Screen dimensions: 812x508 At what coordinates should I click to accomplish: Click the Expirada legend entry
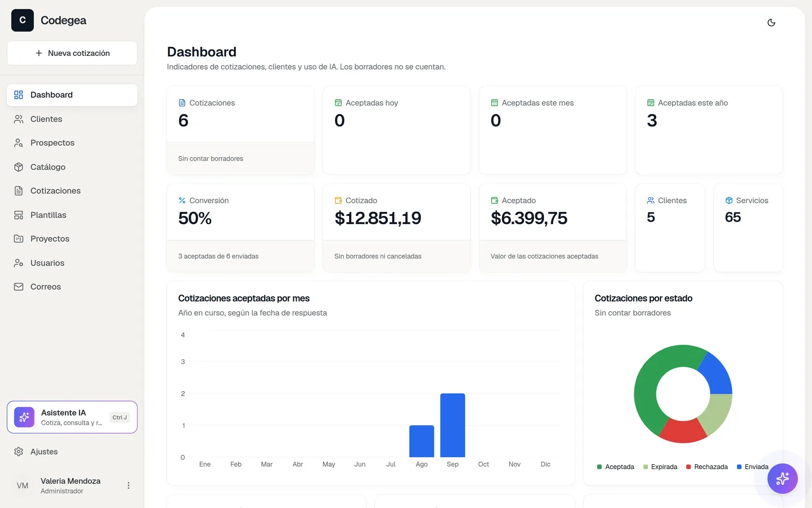click(x=660, y=467)
